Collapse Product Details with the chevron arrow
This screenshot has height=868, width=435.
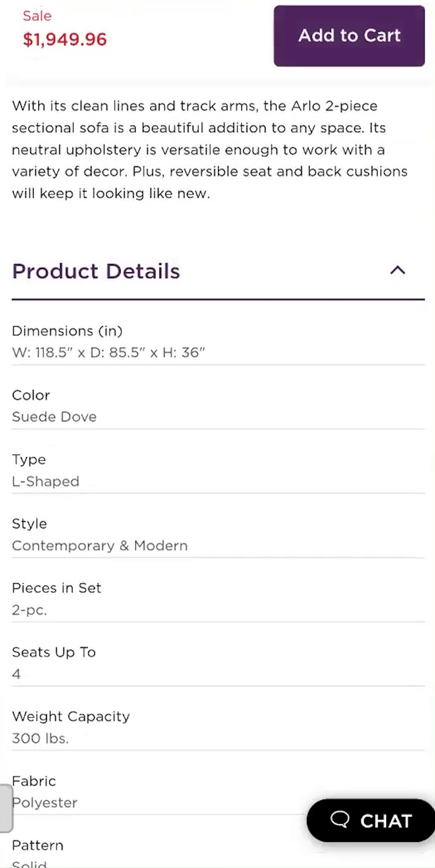397,270
